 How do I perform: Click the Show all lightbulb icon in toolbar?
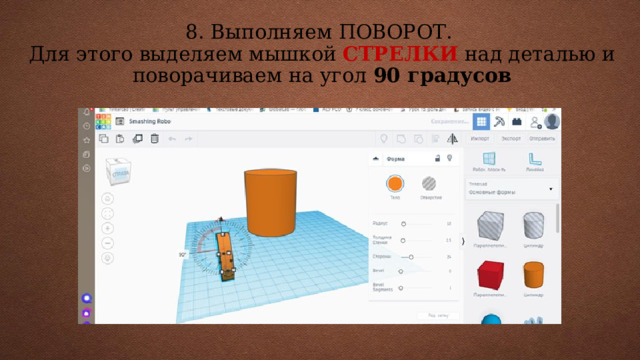[384, 139]
